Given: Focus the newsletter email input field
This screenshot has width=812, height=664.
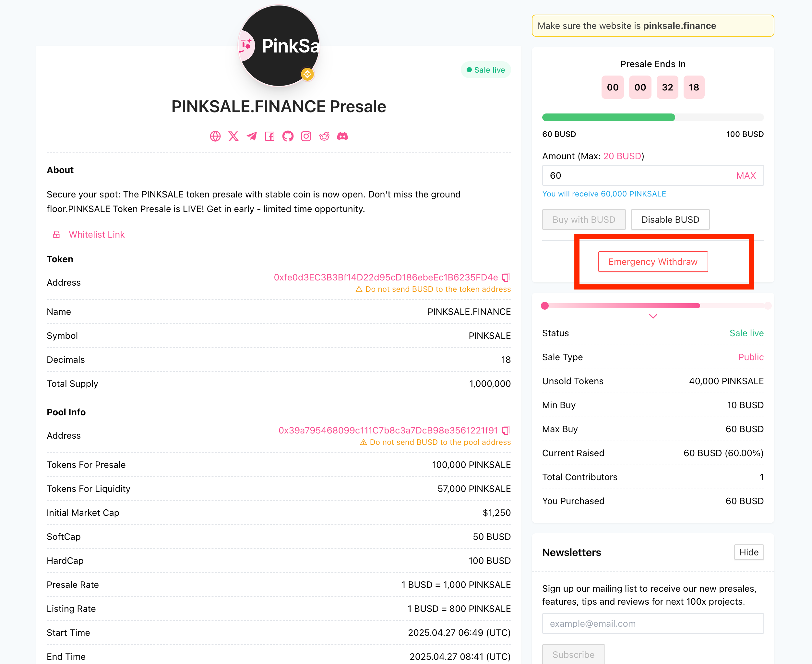Looking at the screenshot, I should tap(653, 623).
